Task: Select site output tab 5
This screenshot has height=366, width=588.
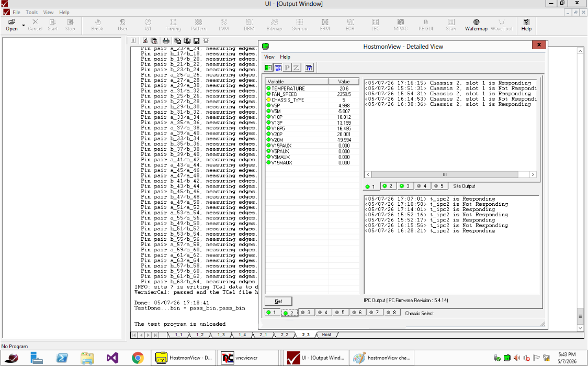Action: tap(439, 186)
